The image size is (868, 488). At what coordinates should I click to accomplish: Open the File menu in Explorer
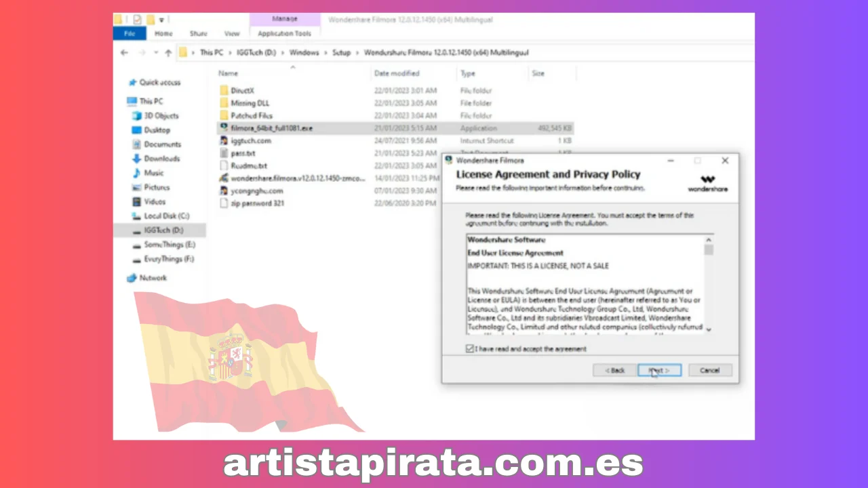(130, 33)
